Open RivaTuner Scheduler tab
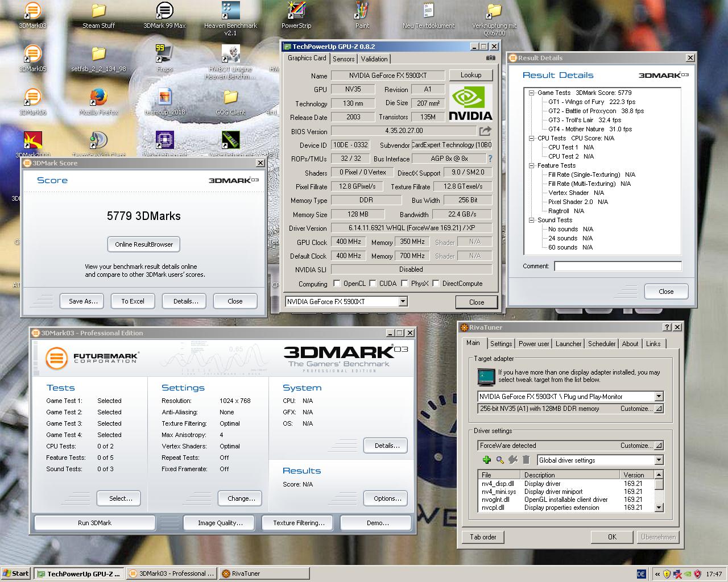The image size is (728, 582). tap(602, 343)
